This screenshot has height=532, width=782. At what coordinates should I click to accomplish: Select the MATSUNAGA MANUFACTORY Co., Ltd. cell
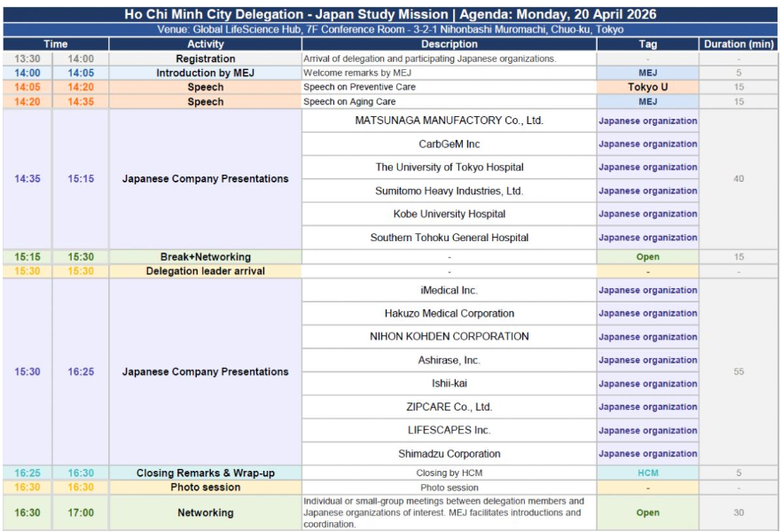pyautogui.click(x=449, y=121)
